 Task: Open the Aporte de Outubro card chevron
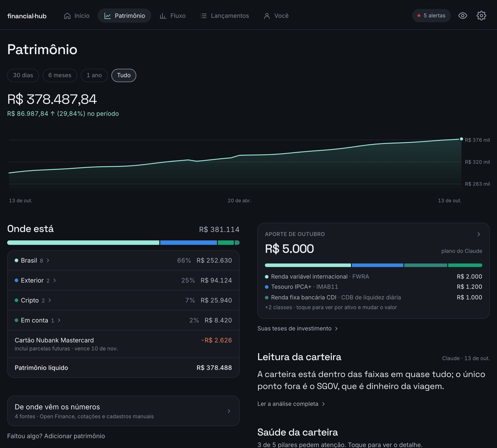click(479, 234)
